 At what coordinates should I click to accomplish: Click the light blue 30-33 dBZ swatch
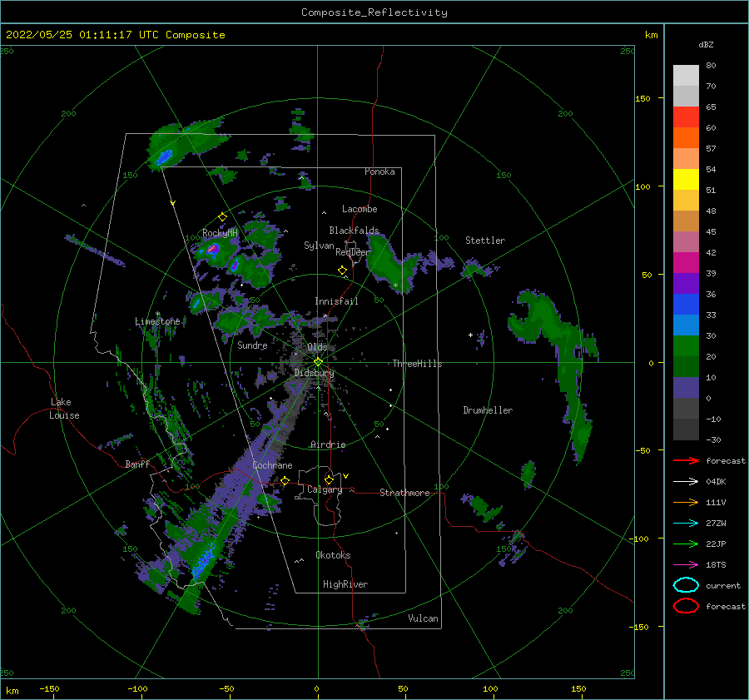[x=686, y=325]
